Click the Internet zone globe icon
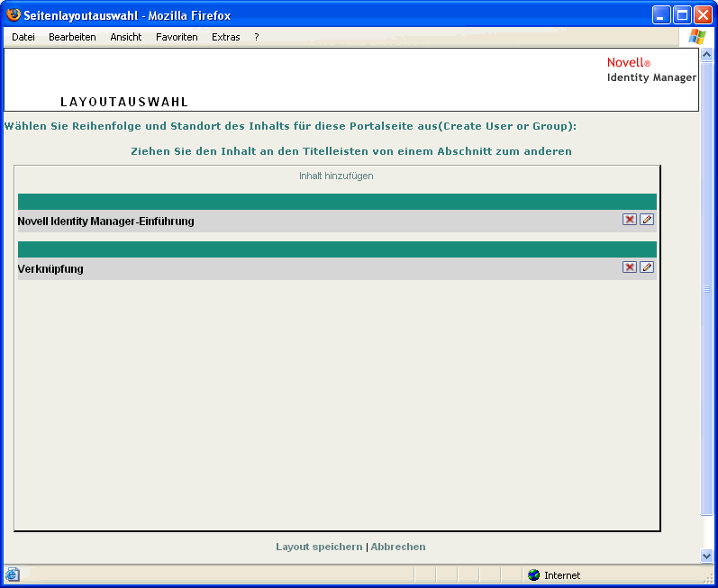This screenshot has height=588, width=718. 533,575
